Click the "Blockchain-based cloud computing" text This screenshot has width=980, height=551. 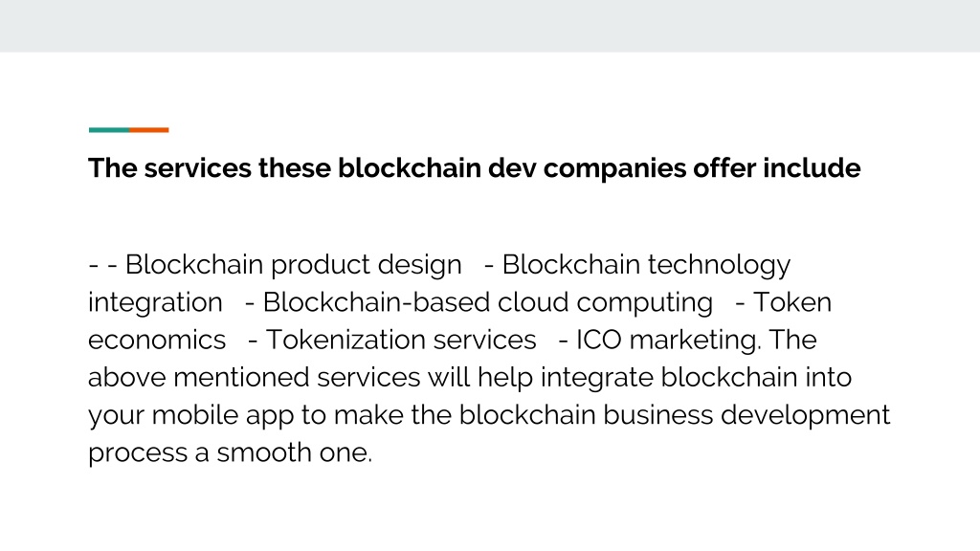(x=487, y=302)
